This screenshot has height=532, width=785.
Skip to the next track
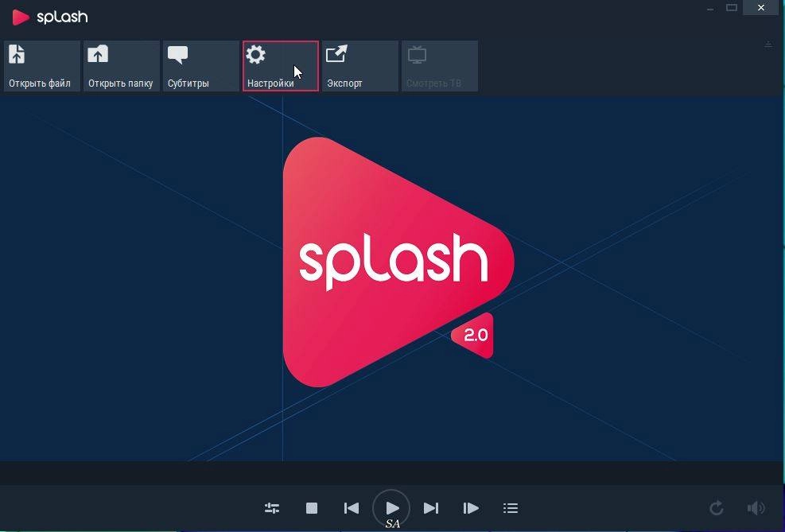[x=430, y=508]
